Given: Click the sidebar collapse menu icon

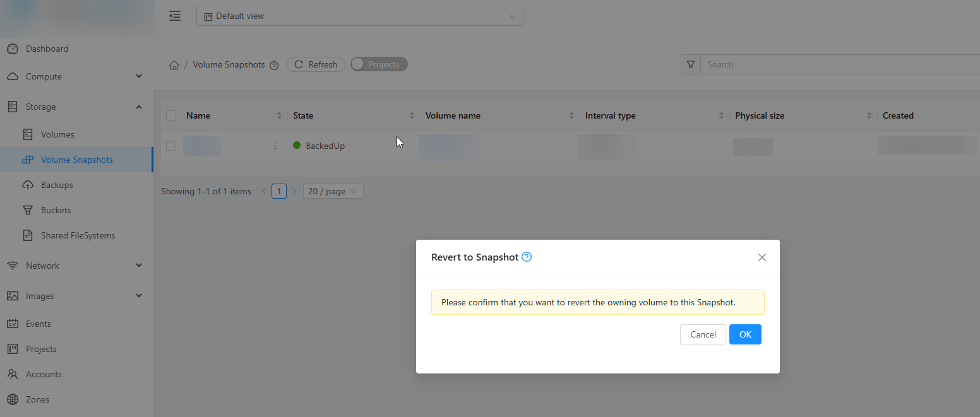Looking at the screenshot, I should coord(175,16).
